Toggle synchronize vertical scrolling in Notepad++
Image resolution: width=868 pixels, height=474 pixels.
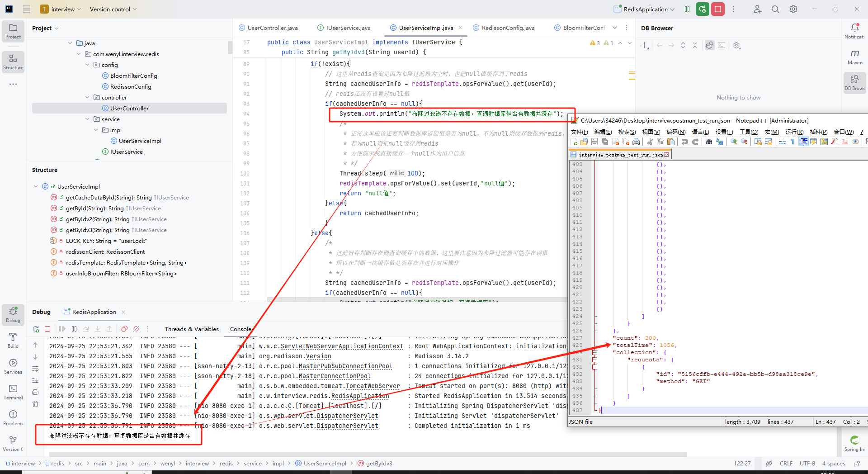coord(758,142)
